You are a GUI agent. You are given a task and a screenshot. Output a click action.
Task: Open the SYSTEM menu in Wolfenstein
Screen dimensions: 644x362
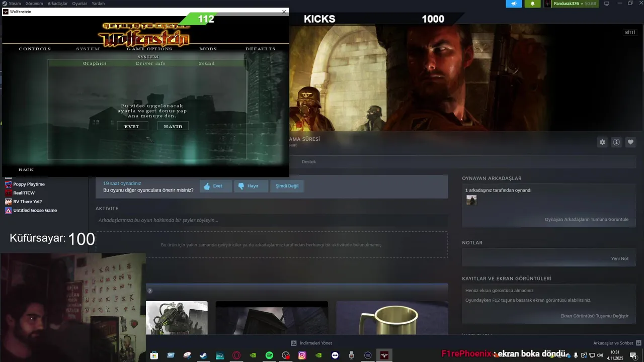click(88, 49)
